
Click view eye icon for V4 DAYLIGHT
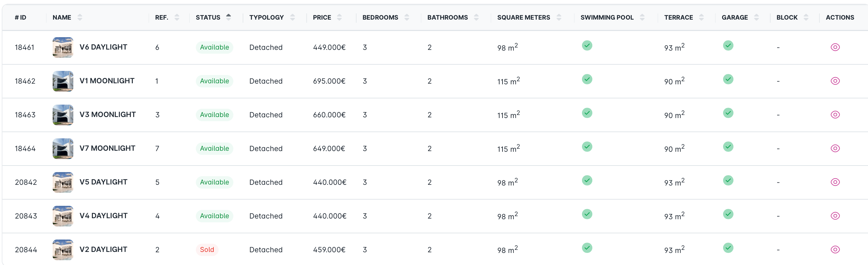(835, 216)
